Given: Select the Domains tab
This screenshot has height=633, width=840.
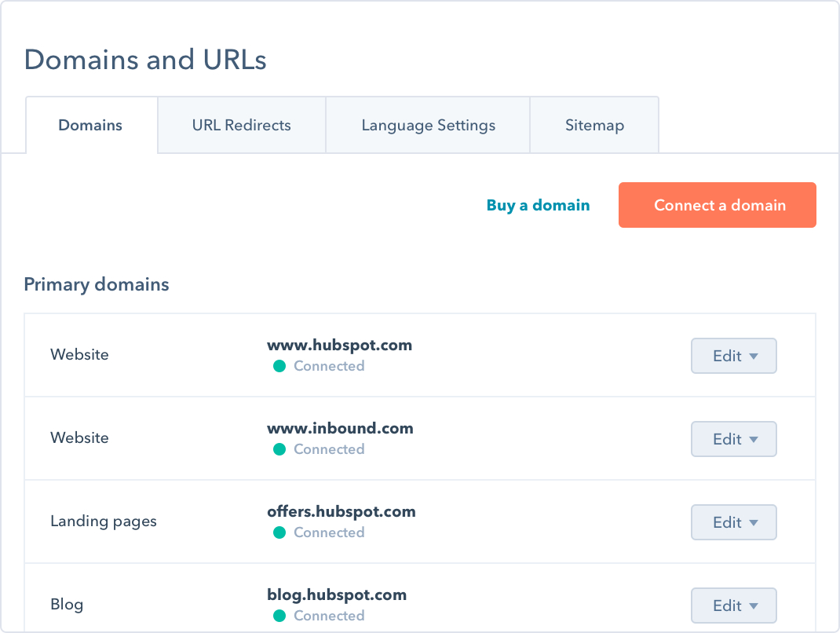Looking at the screenshot, I should point(90,124).
